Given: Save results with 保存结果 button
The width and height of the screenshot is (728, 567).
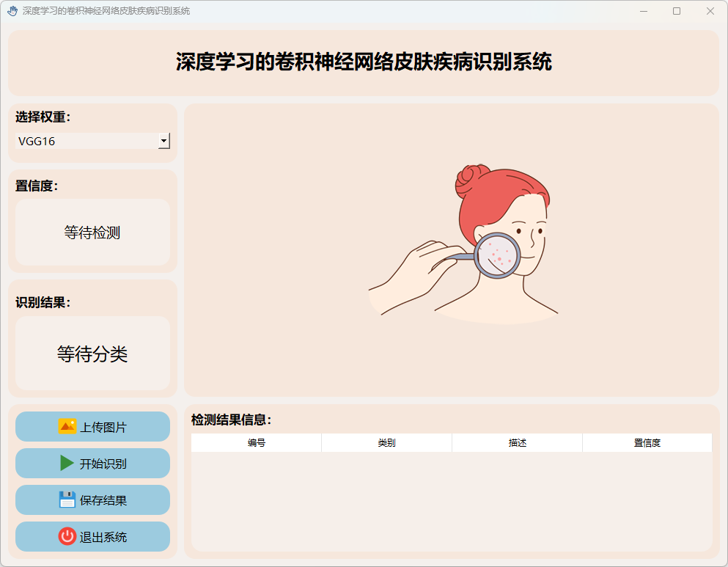Looking at the screenshot, I should pyautogui.click(x=93, y=500).
